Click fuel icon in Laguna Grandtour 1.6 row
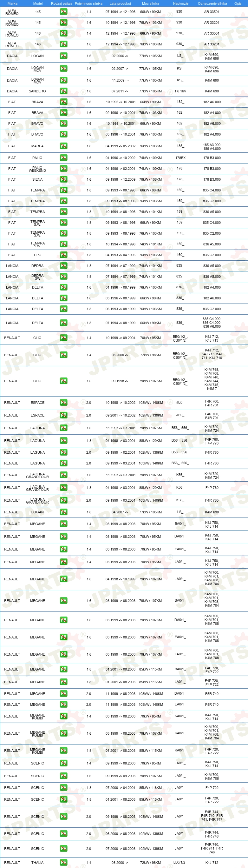The height and width of the screenshot is (868, 248). pyautogui.click(x=64, y=475)
